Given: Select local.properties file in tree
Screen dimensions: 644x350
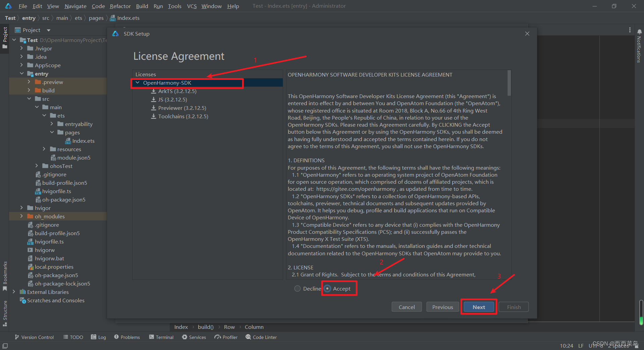Looking at the screenshot, I should point(54,267).
